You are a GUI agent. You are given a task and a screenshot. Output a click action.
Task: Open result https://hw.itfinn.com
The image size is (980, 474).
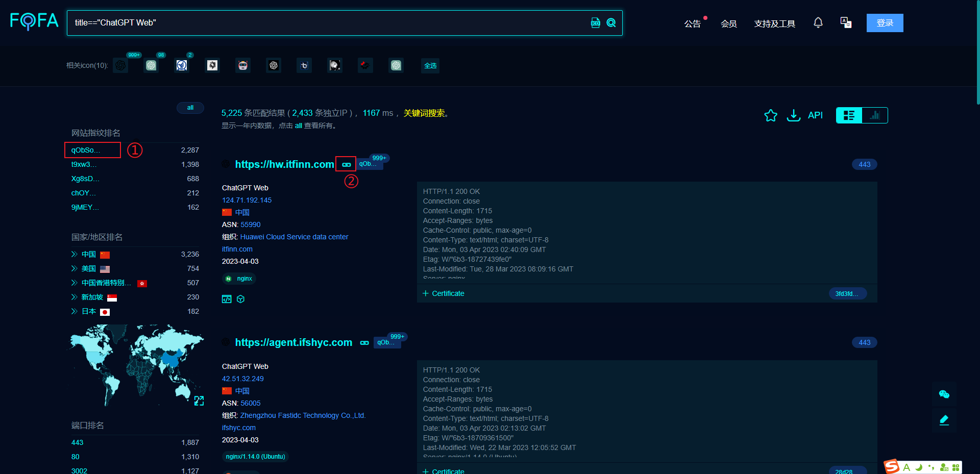pos(284,164)
